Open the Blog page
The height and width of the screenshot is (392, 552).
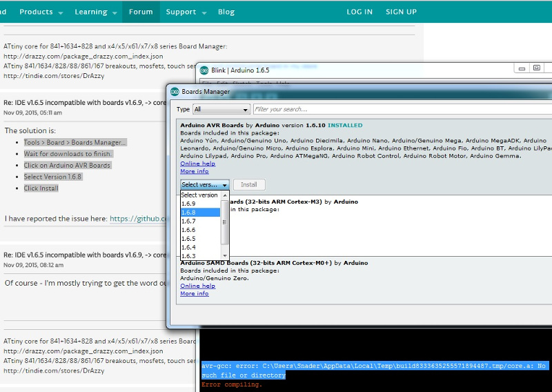[x=226, y=12]
